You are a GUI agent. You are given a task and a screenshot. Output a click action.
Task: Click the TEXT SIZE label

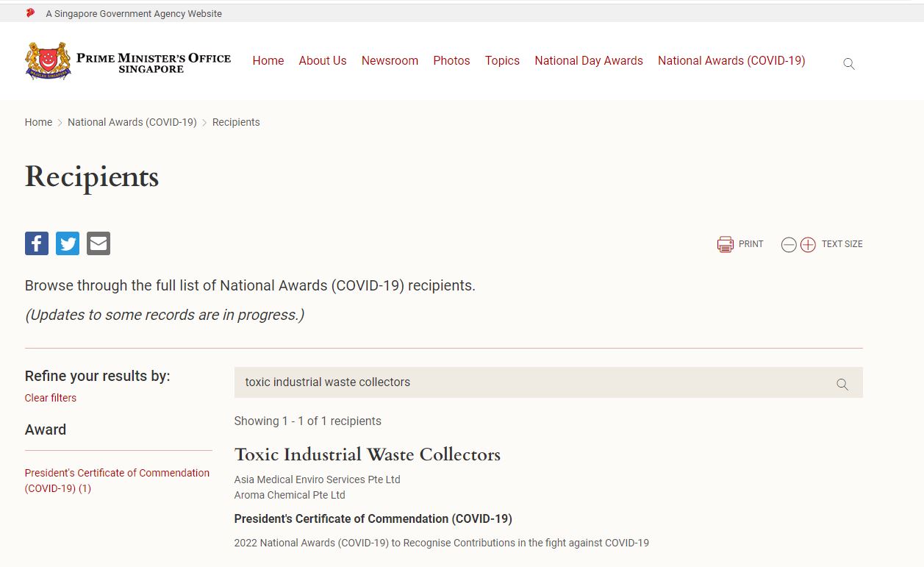[x=842, y=244]
